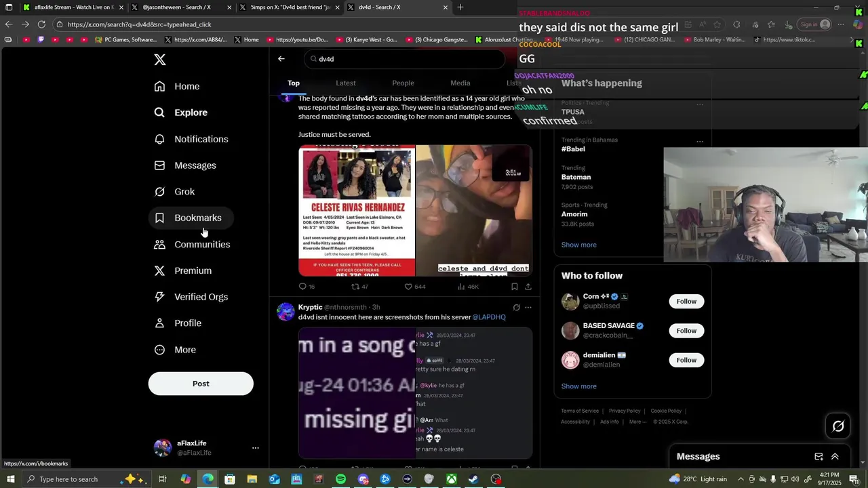Share the Celeste Rivas Hernandez tweet
Viewport: 868px width, 488px height.
[528, 287]
